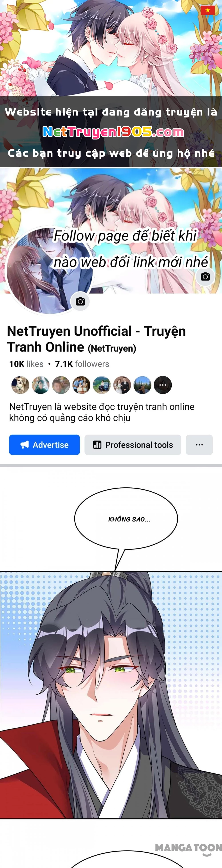Open the page profile picture

[50, 271]
